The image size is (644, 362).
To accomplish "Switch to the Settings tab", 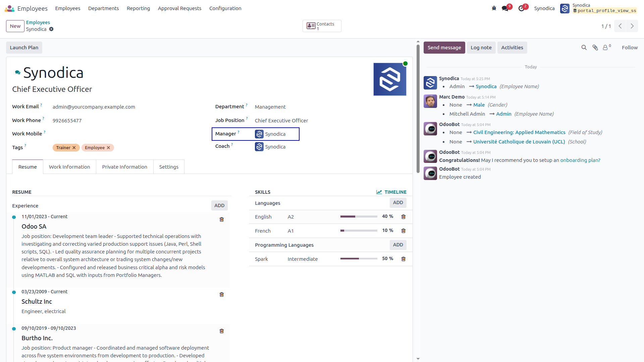I will (169, 167).
